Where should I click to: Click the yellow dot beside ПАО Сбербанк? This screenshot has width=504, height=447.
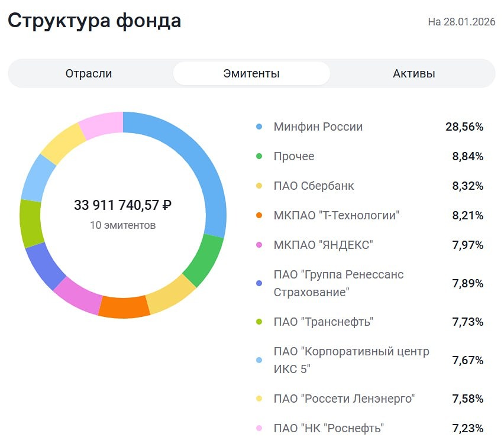click(259, 186)
